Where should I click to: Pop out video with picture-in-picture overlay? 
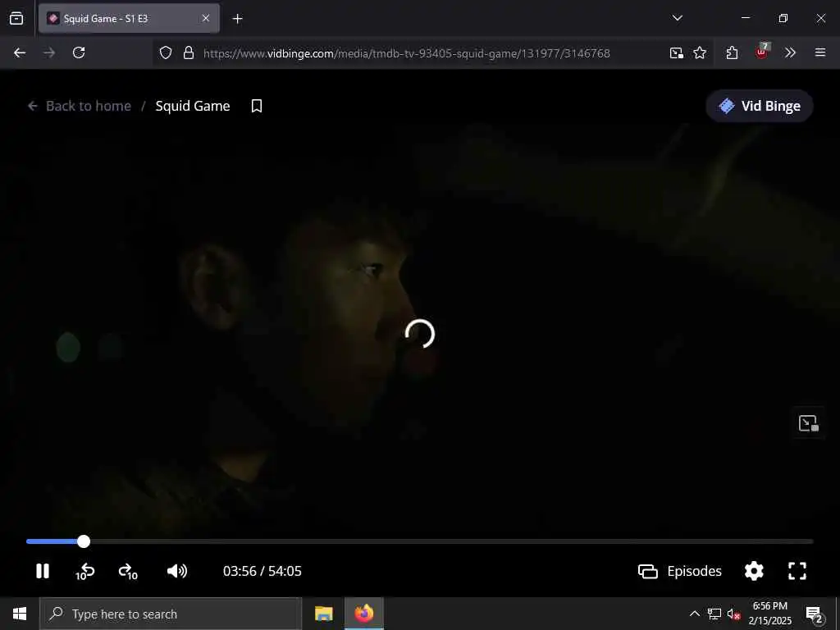click(808, 423)
